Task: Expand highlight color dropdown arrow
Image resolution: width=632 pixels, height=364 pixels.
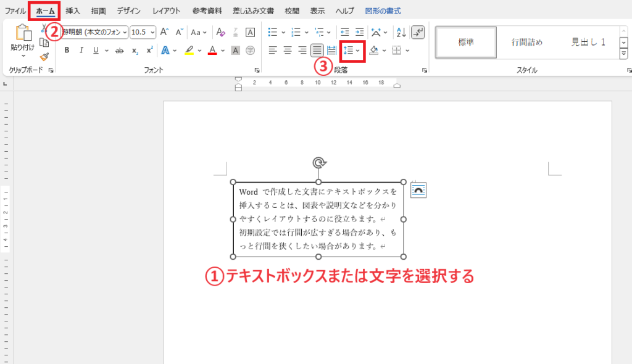Action: (x=199, y=51)
